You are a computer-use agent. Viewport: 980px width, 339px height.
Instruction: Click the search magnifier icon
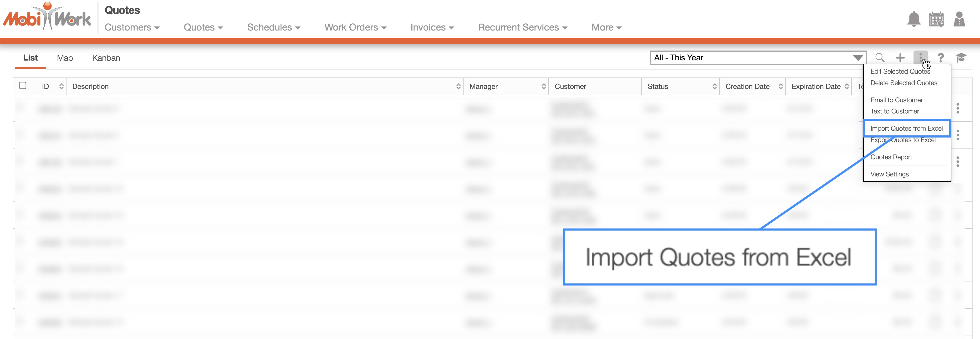coord(880,58)
